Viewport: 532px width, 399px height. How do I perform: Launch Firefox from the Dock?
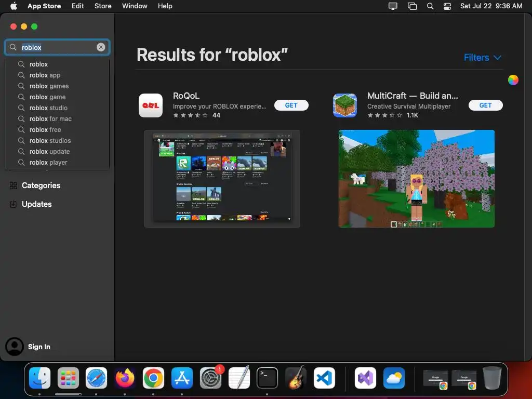pyautogui.click(x=125, y=378)
